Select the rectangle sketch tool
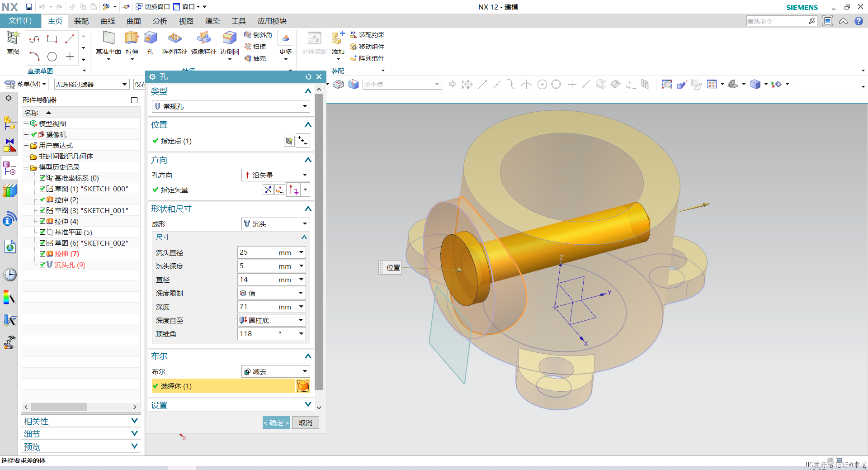This screenshot has width=868, height=470. click(52, 39)
